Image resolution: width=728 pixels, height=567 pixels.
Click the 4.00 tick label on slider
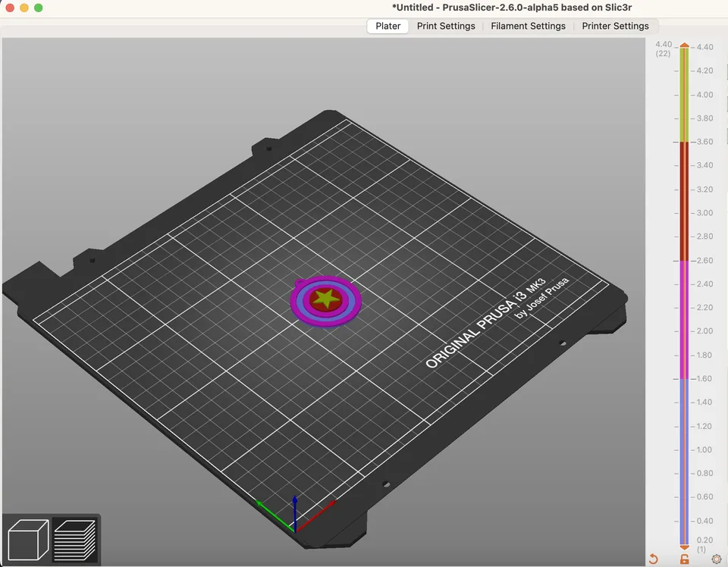[704, 95]
